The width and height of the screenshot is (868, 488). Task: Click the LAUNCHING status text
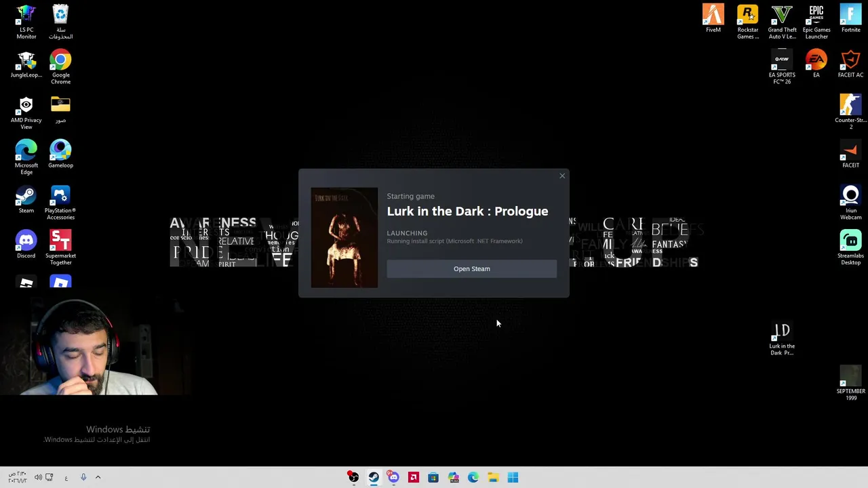407,233
